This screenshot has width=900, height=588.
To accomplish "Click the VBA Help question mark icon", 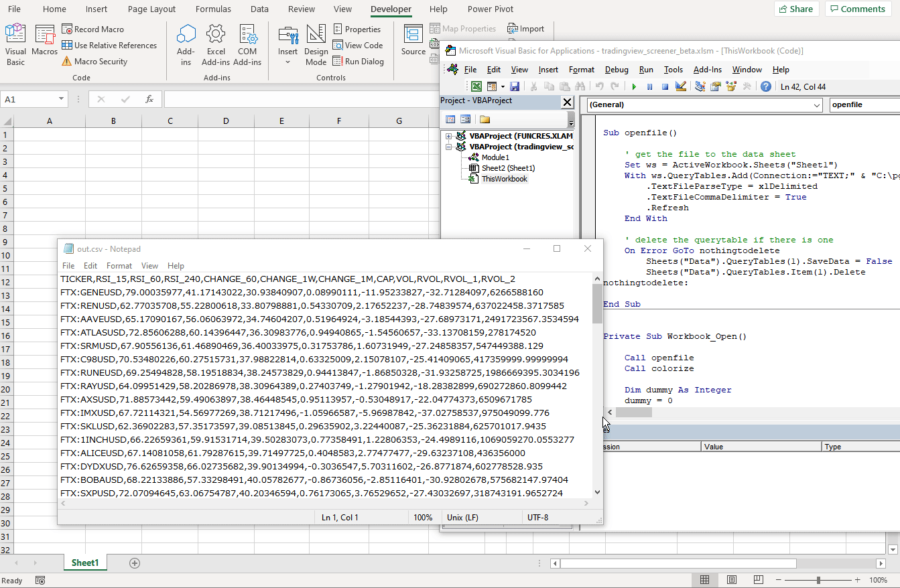I will (x=765, y=86).
